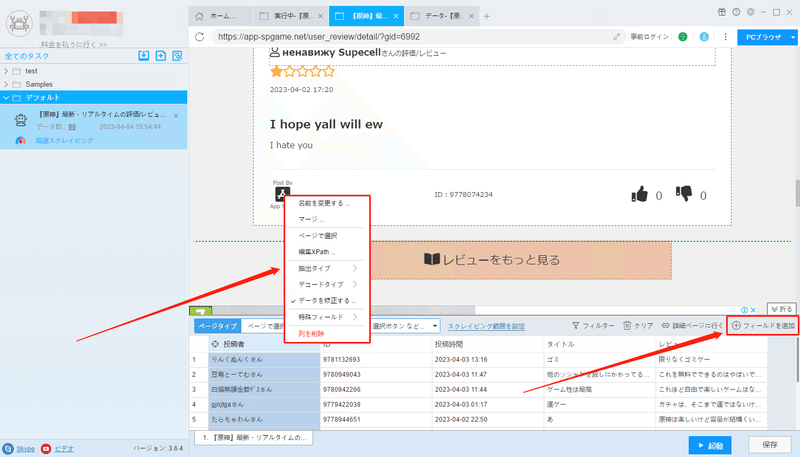The width and height of the screenshot is (800, 457).
Task: Click the スクレイピング範囲を設定 link
Action: 486,326
